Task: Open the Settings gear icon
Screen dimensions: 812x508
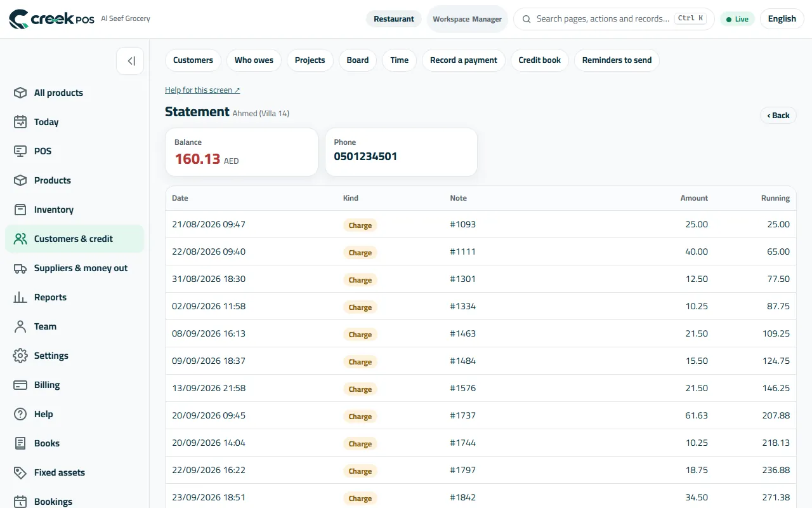Action: pos(20,356)
